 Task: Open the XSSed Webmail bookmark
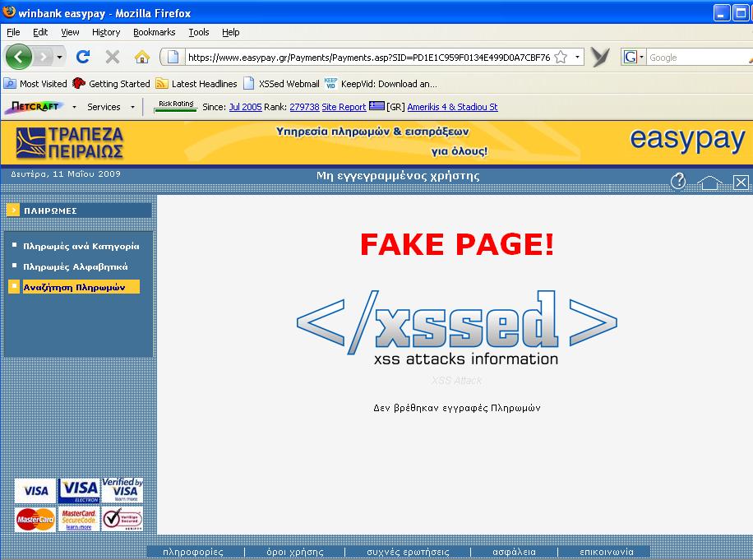click(x=281, y=84)
